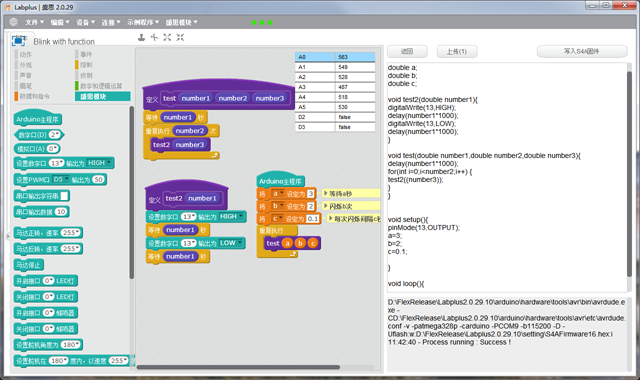Select the 画笔 block category
The width and height of the screenshot is (640, 380).
(x=25, y=86)
